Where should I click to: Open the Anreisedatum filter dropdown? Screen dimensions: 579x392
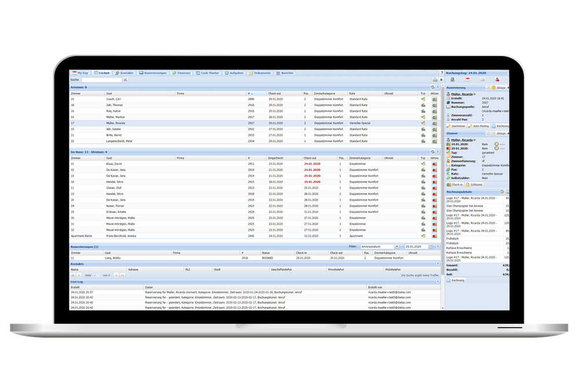point(397,247)
